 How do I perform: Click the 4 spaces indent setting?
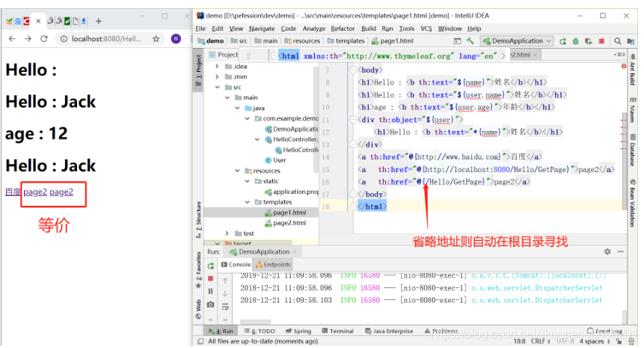pos(594,341)
